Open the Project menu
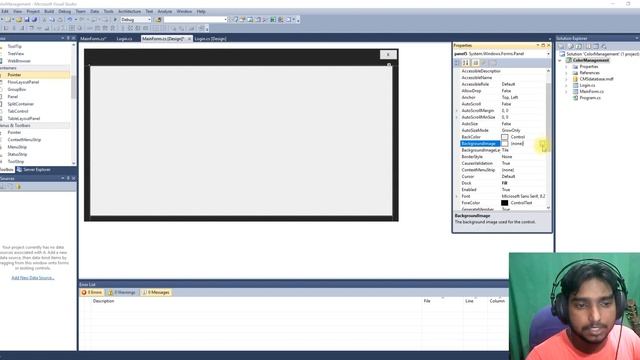640x360 pixels. pos(33,11)
